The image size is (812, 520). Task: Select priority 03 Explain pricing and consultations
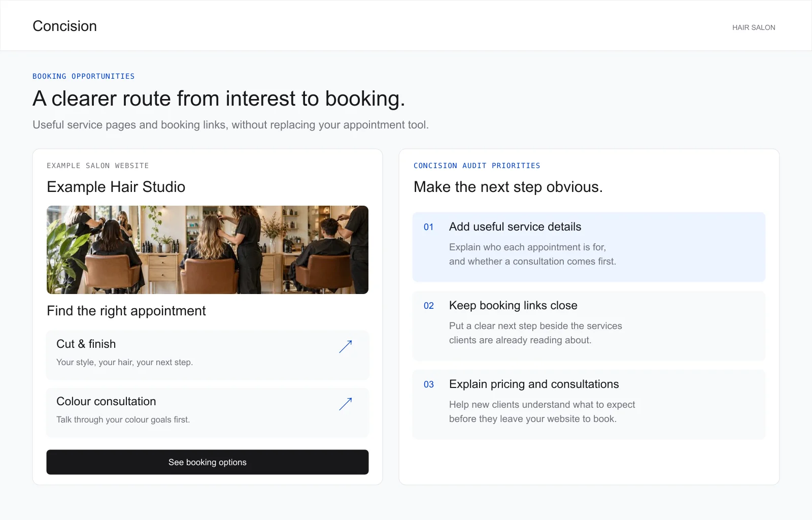point(589,404)
